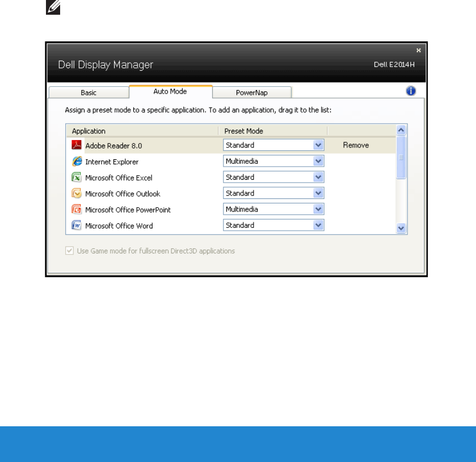Select the Microsoft Office Excel row text
The height and width of the screenshot is (462, 476).
pyautogui.click(x=119, y=178)
